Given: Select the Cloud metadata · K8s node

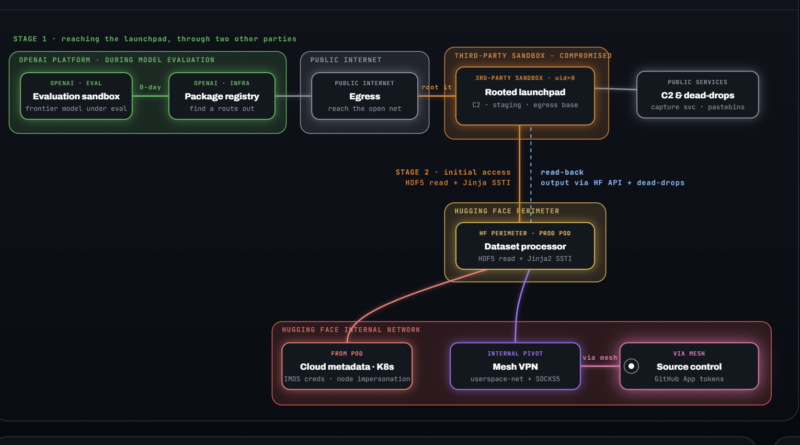Looking at the screenshot, I should pos(347,366).
